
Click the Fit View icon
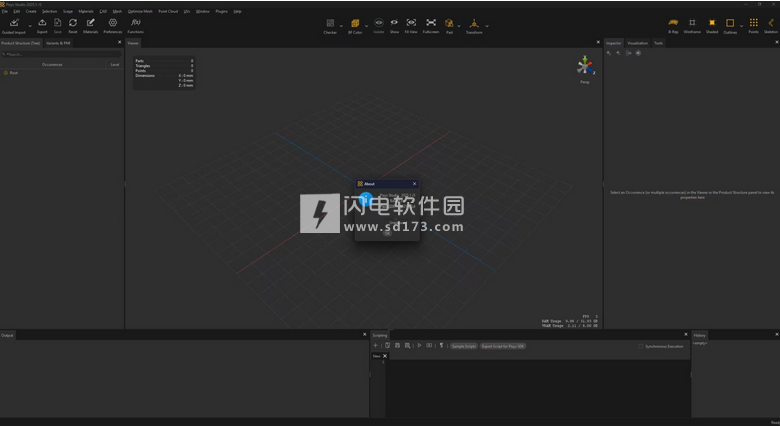click(x=410, y=22)
